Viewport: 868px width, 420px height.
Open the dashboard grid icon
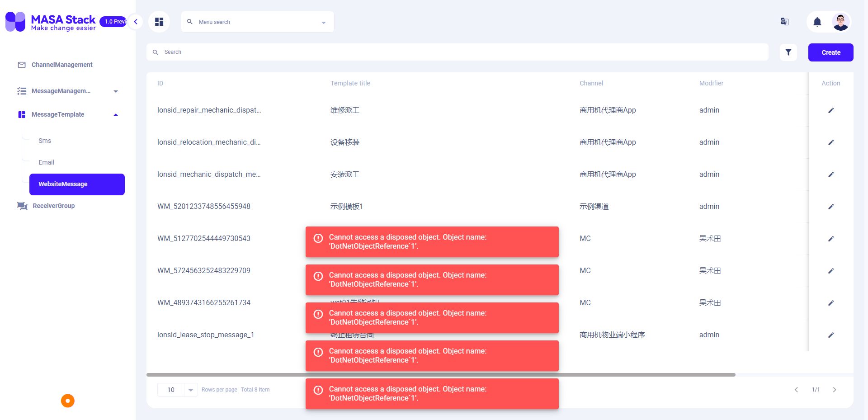point(159,22)
